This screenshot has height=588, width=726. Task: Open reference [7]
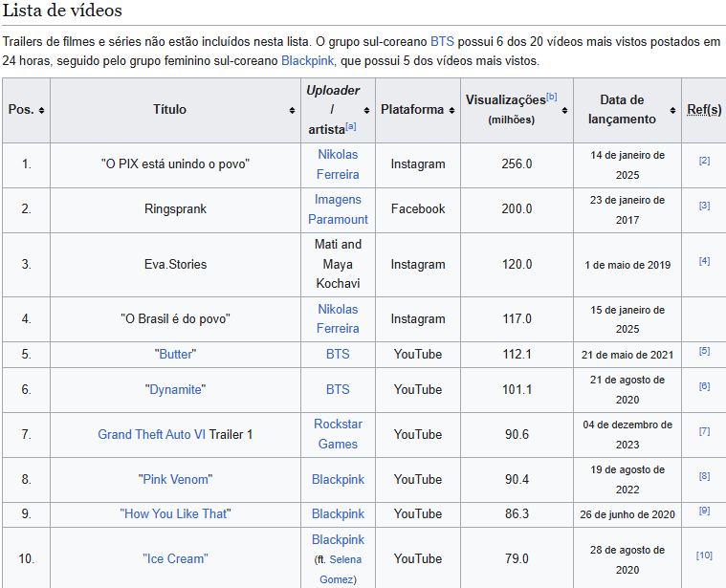(x=704, y=431)
